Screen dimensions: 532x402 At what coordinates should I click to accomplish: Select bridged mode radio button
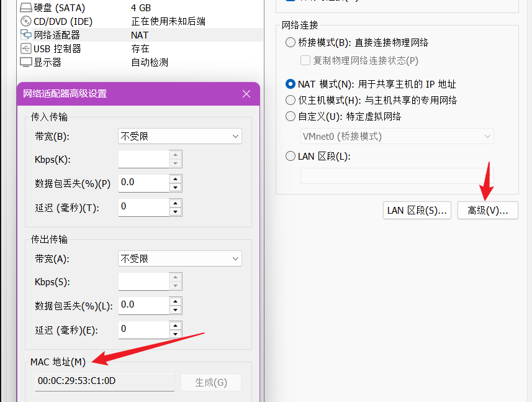click(291, 43)
